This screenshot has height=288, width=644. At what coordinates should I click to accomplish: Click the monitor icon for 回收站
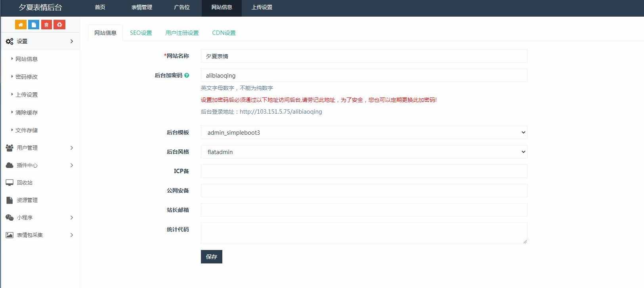pyautogui.click(x=10, y=183)
